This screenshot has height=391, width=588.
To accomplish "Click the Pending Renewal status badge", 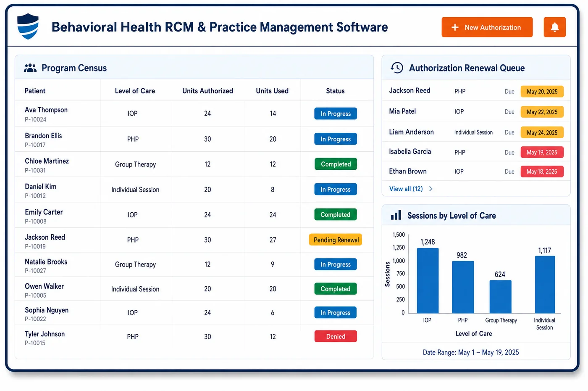I will (336, 240).
